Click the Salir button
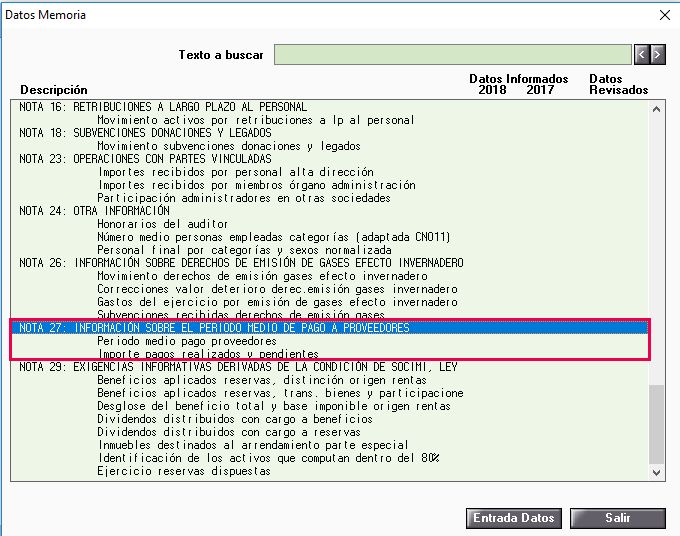Image resolution: width=680 pixels, height=536 pixels. coord(618,518)
